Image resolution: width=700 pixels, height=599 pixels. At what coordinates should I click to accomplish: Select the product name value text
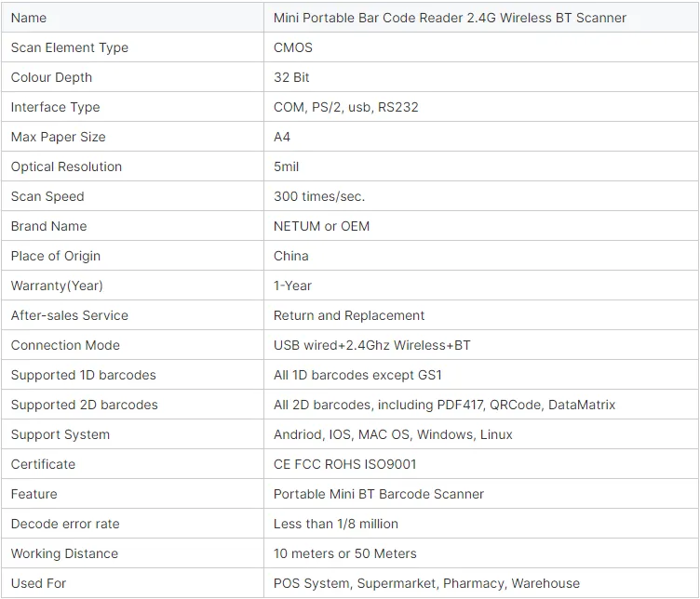(x=450, y=18)
